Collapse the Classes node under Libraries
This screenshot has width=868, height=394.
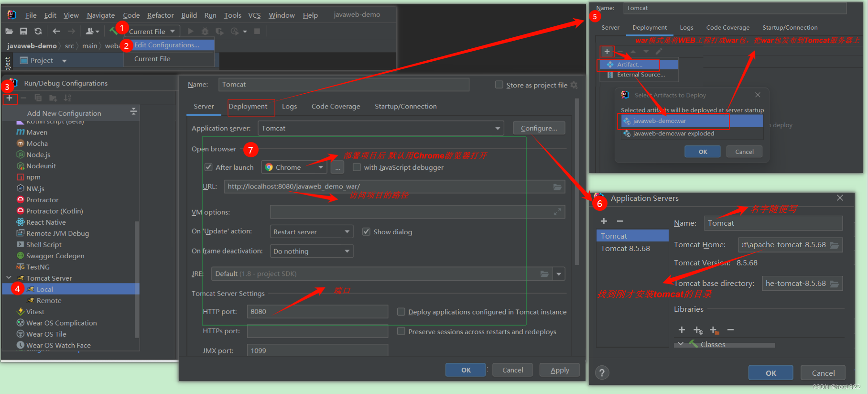click(x=681, y=344)
